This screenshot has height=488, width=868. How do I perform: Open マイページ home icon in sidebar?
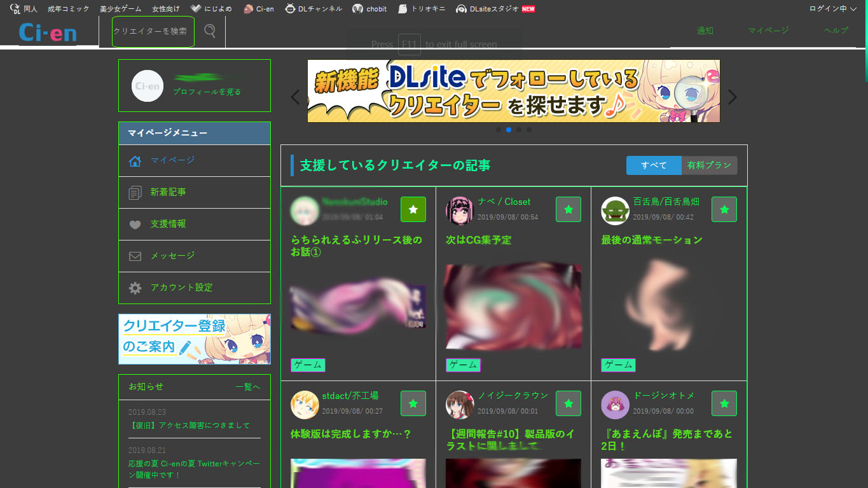coord(135,161)
